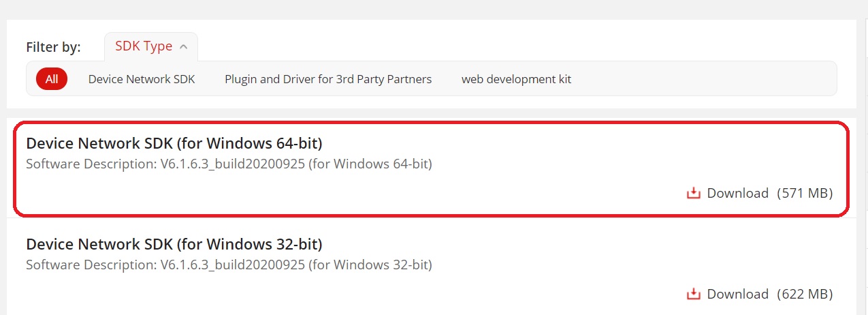868x315 pixels.
Task: Open the SDK Type filter tab
Action: pyautogui.click(x=144, y=46)
